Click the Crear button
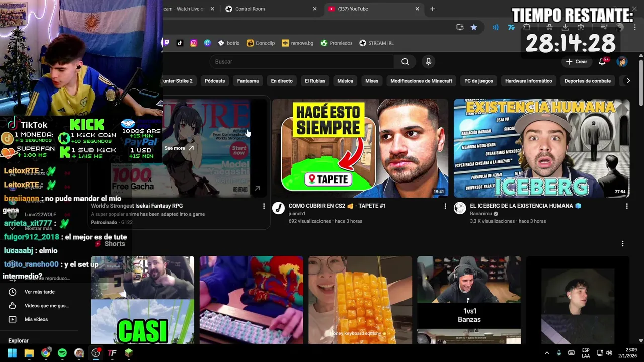 click(577, 61)
